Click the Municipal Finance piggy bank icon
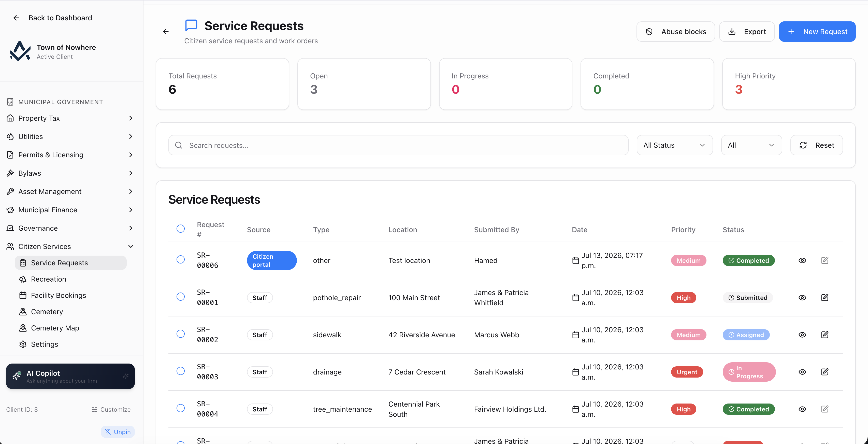The width and height of the screenshot is (868, 444). [x=10, y=210]
